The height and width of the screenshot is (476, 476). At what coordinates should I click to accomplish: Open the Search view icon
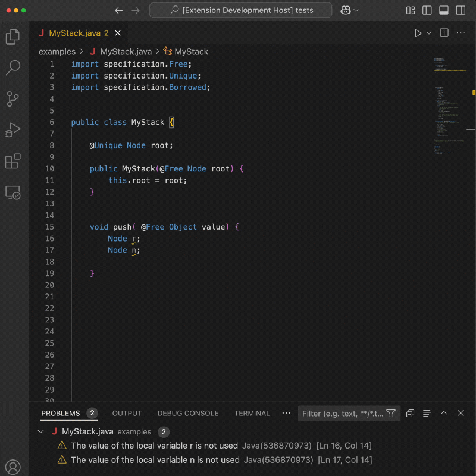tap(12, 67)
